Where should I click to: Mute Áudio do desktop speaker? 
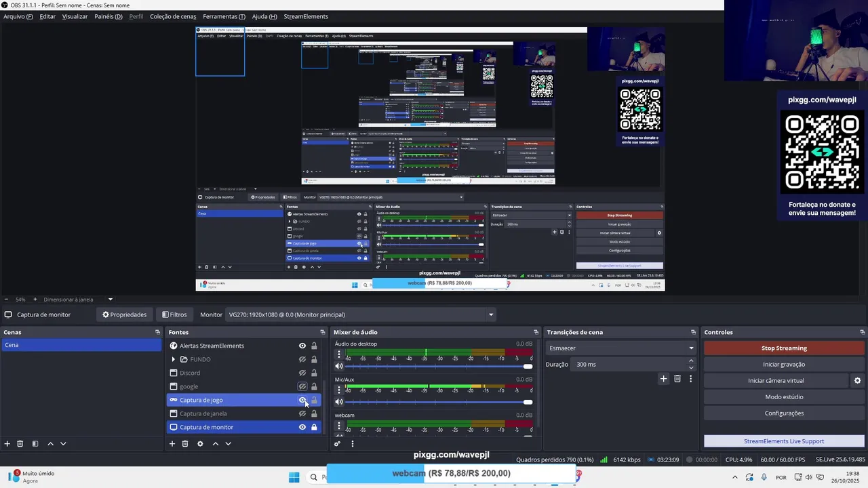click(339, 366)
